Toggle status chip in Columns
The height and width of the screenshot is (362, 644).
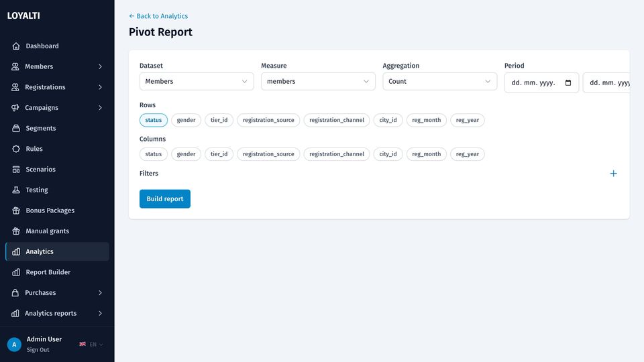click(153, 154)
